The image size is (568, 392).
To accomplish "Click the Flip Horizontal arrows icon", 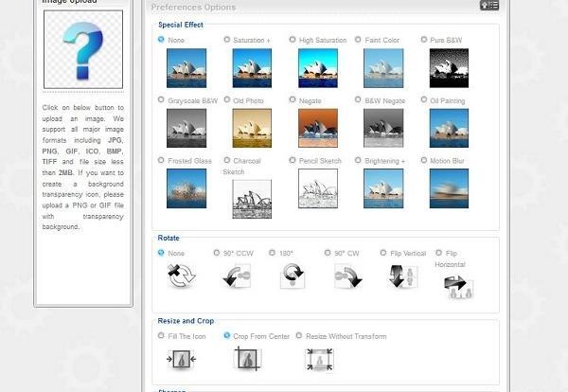I will pyautogui.click(x=458, y=287).
